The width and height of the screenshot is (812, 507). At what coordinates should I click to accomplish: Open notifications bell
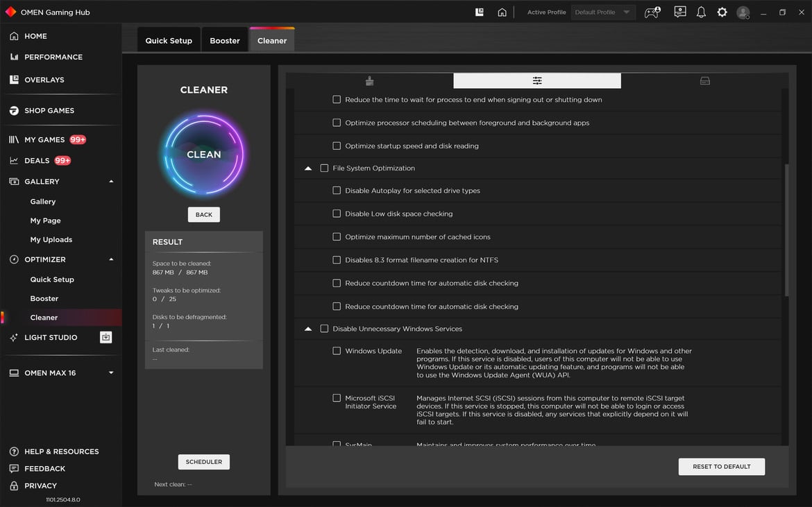coord(701,12)
